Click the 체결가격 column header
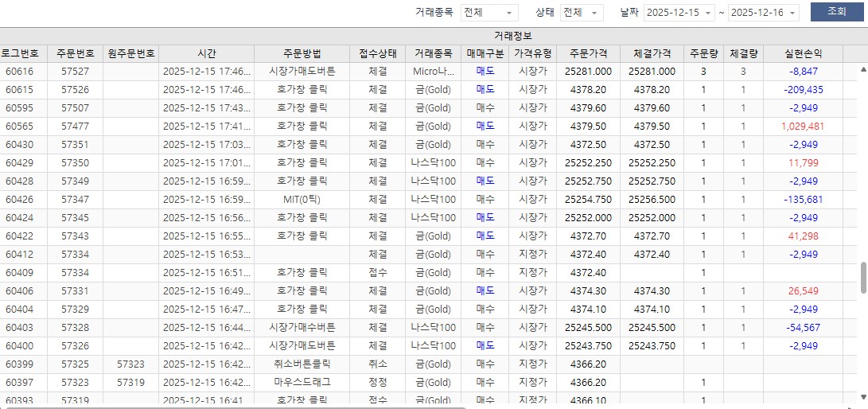868x409 pixels. click(652, 53)
